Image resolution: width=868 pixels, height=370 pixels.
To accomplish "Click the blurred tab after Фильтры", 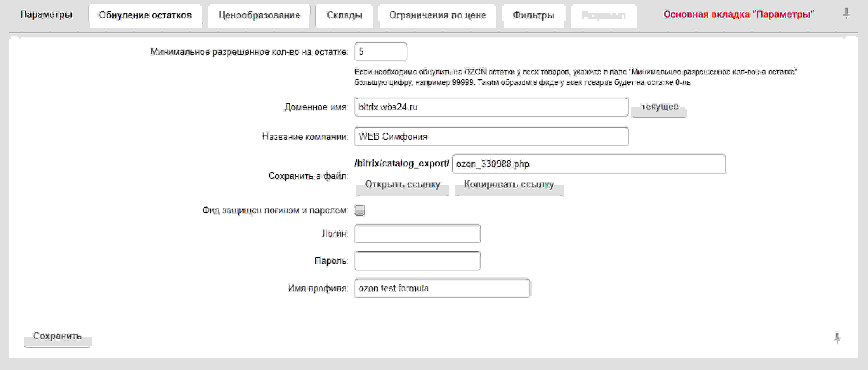I will point(603,15).
